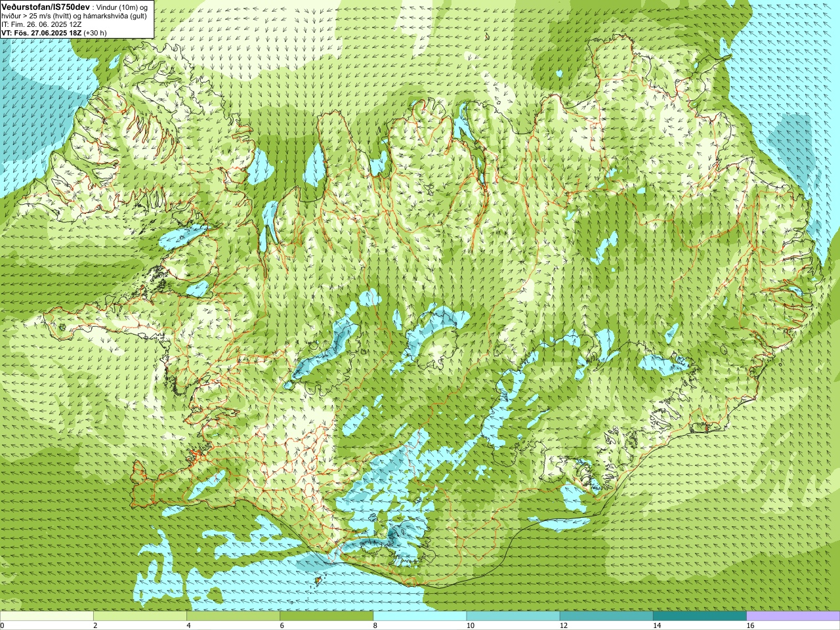Image resolution: width=840 pixels, height=630 pixels.
Task: Click the light green 2–4 m/s legend swatch
Action: 140,616
